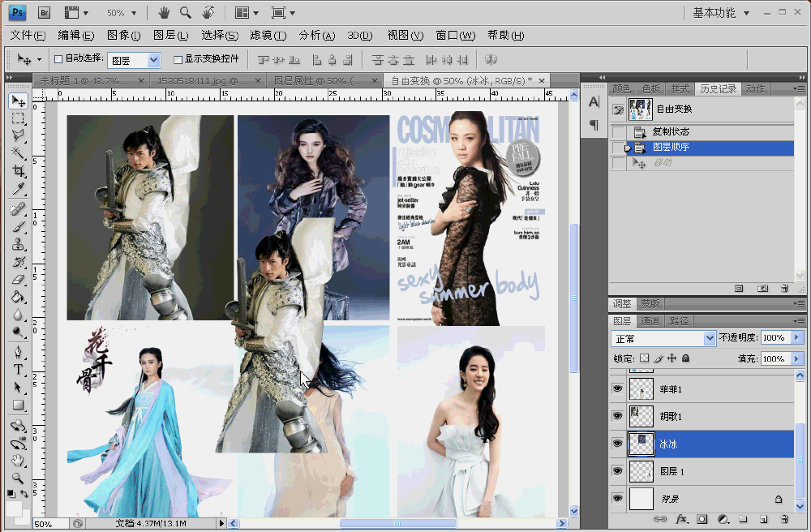
Task: Select the Rectangular Marquee tool
Action: click(x=18, y=118)
